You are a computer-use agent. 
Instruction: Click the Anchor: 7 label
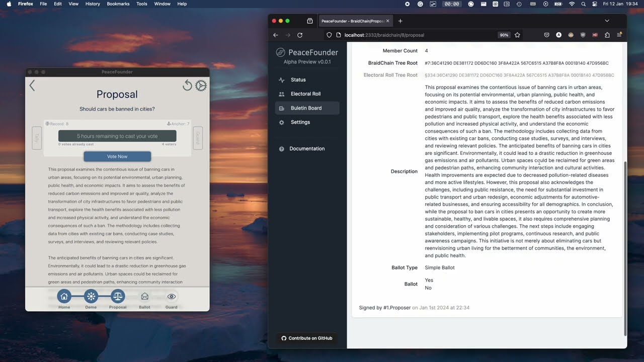[x=178, y=124]
